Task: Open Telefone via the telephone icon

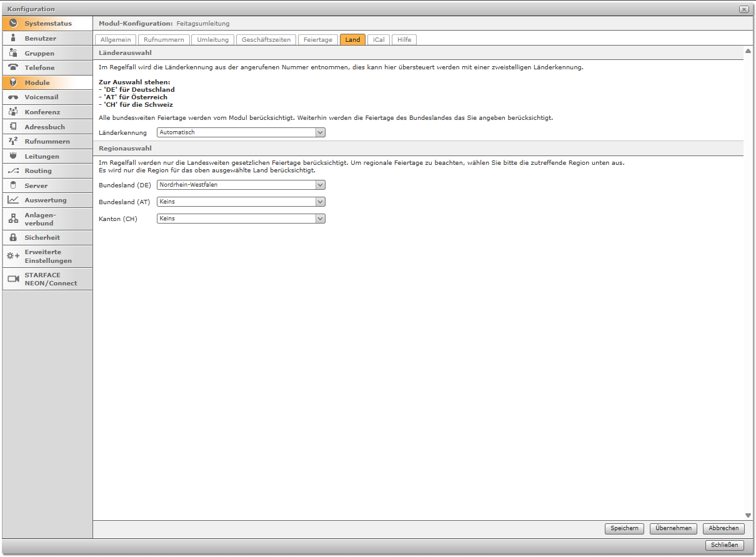Action: coord(13,67)
